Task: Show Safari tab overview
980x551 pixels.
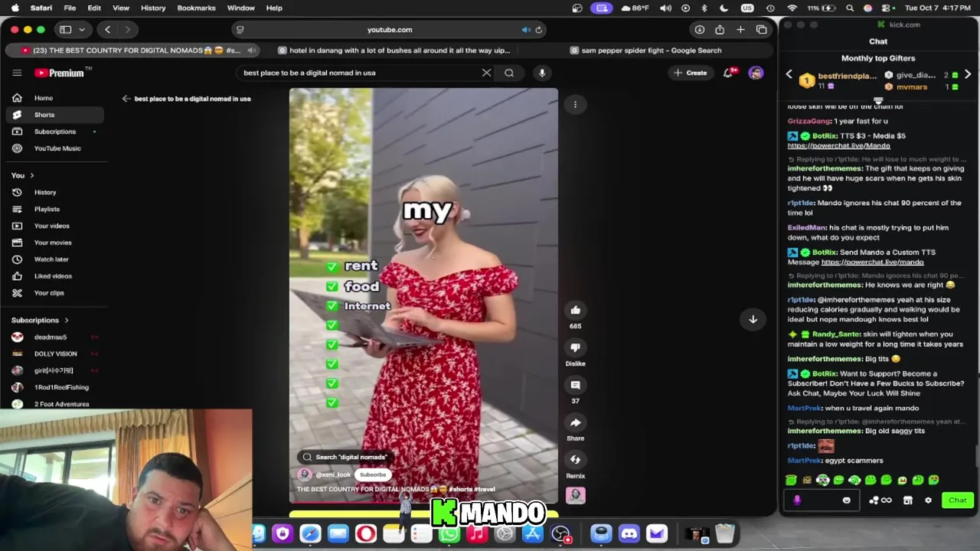Action: tap(761, 30)
